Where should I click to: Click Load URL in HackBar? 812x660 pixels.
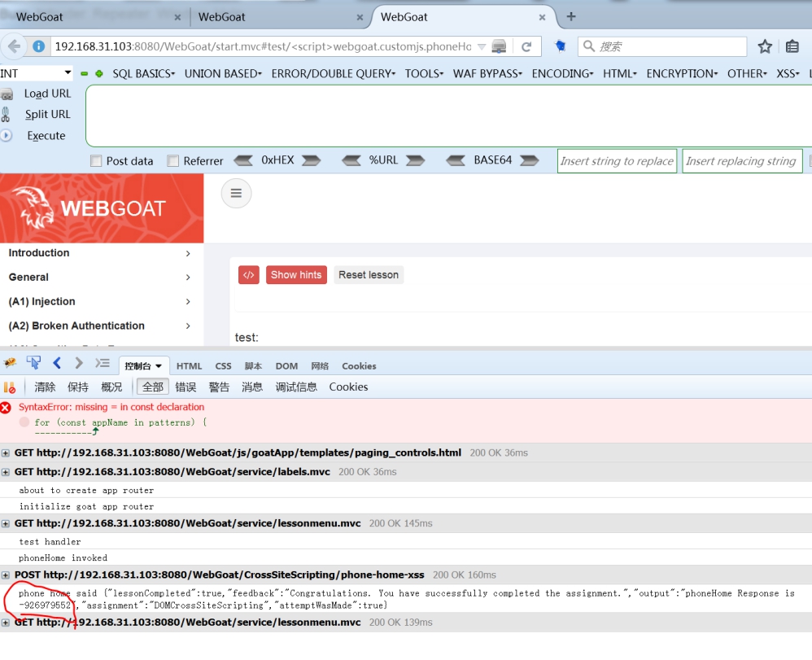pyautogui.click(x=47, y=94)
